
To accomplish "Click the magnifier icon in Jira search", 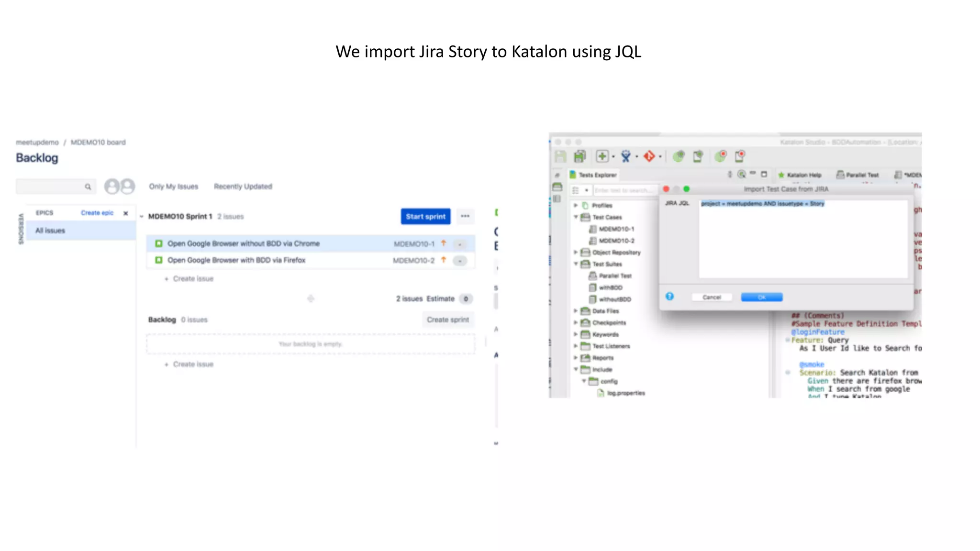I will [x=88, y=187].
